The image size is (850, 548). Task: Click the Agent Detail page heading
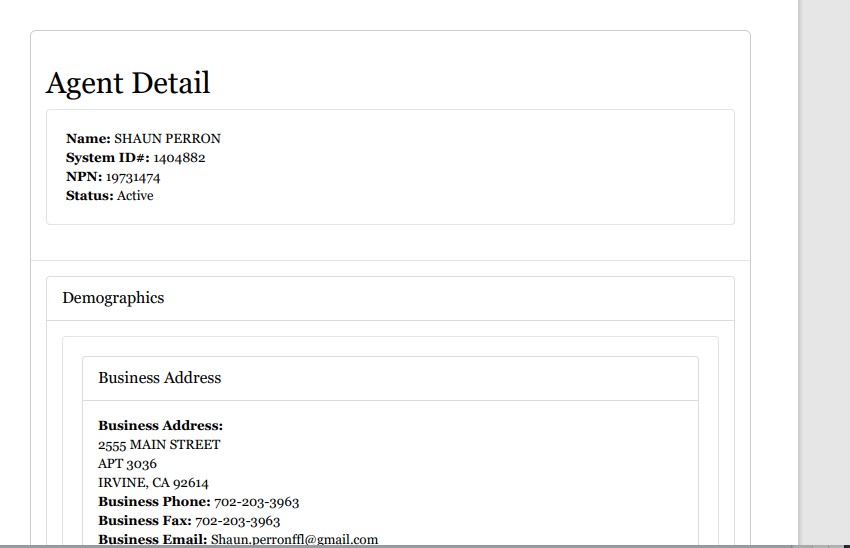(x=128, y=83)
